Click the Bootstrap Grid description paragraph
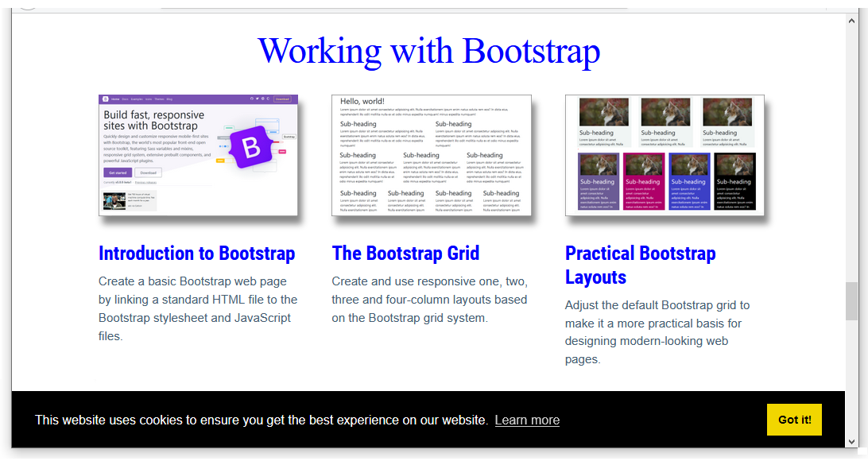This screenshot has height=461, width=868. click(x=429, y=300)
